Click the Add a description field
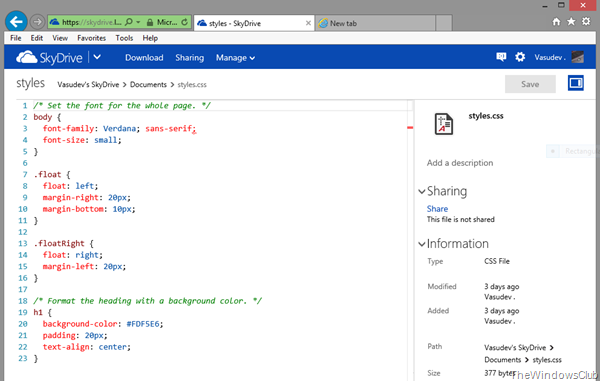This screenshot has width=600, height=381. pyautogui.click(x=460, y=163)
